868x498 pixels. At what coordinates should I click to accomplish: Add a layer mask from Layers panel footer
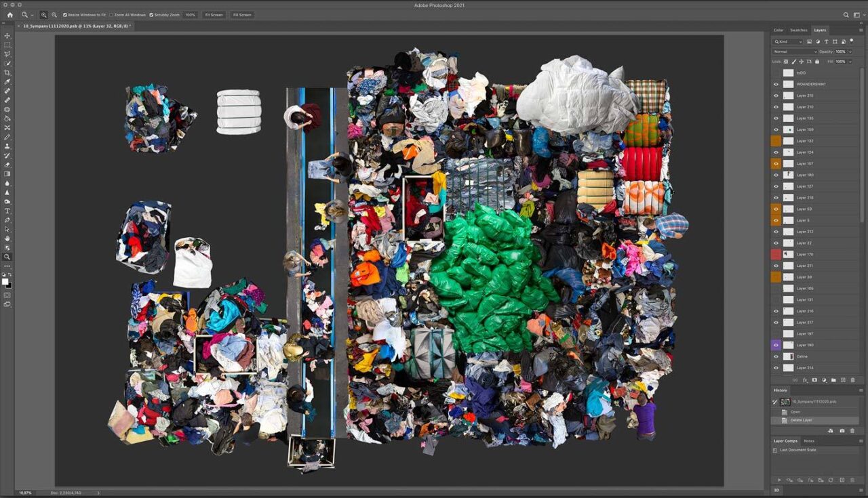[x=814, y=380]
